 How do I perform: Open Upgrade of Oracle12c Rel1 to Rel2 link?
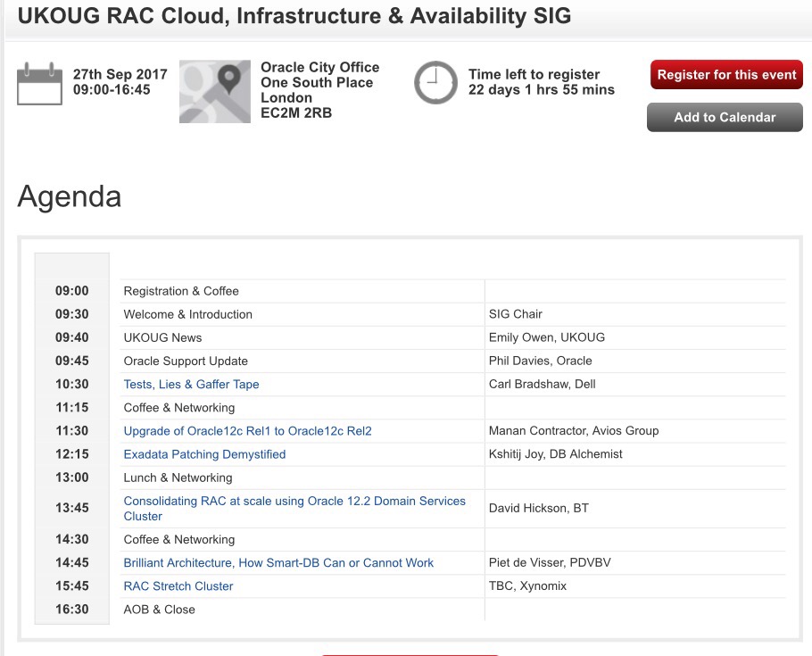pos(247,431)
